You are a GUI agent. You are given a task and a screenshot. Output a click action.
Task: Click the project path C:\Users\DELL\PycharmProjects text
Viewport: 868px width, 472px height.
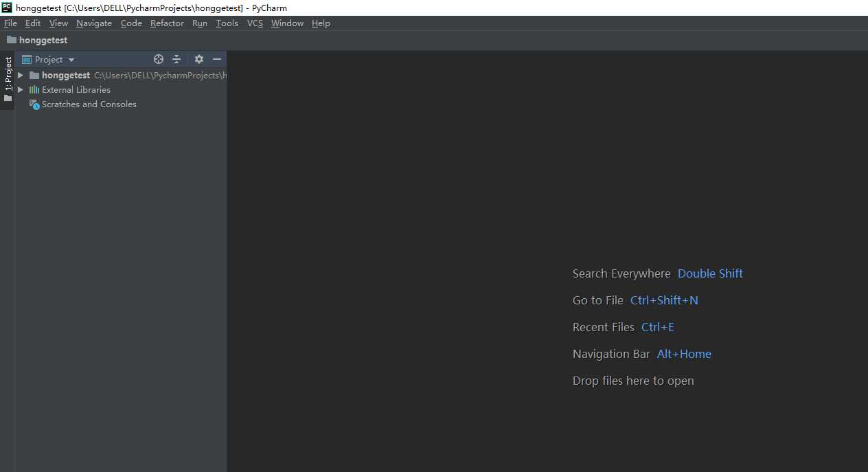coord(160,75)
